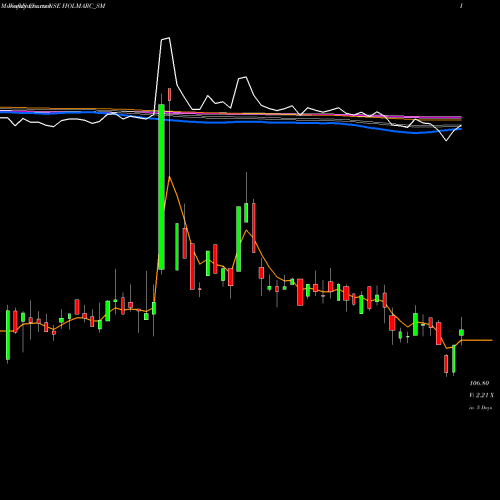Click the NSE HOLMARC_SM chart title text
This screenshot has height=500, width=500.
click(77, 6)
